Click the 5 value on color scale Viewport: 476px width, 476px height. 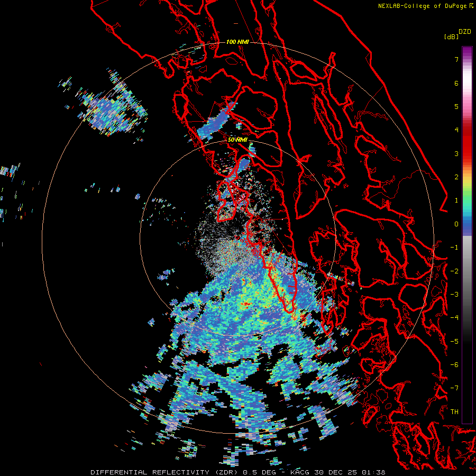point(456,106)
